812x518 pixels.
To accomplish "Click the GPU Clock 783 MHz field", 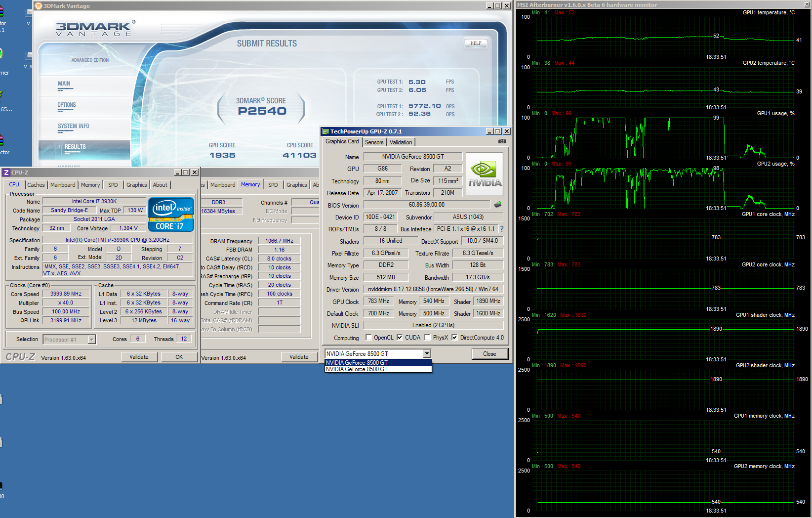I will (378, 301).
